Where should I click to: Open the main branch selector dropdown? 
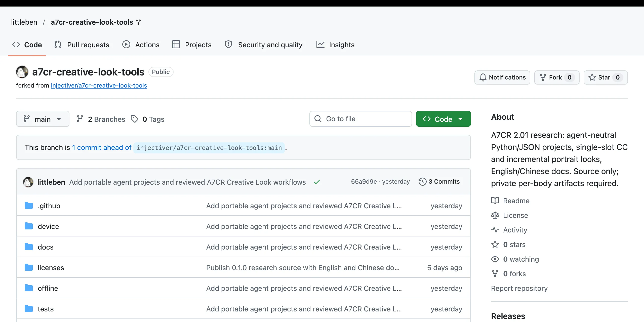tap(43, 119)
